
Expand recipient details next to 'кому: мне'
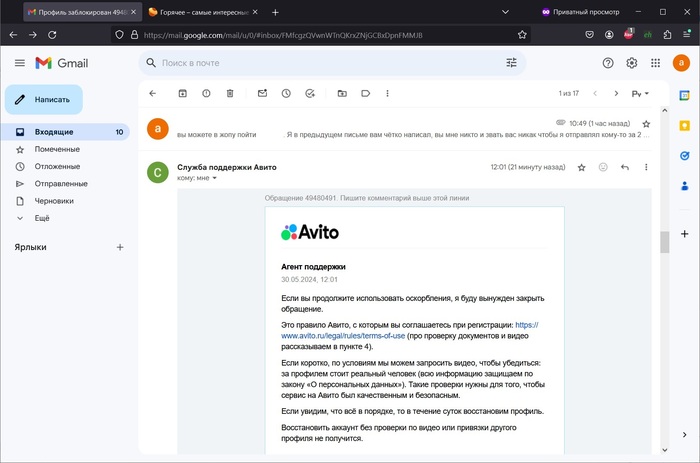[x=214, y=178]
